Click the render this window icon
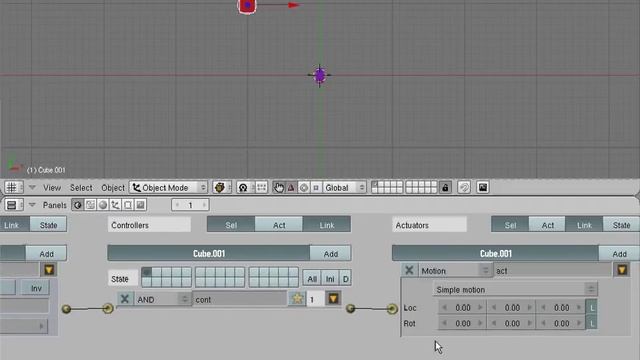The height and width of the screenshot is (360, 640). pyautogui.click(x=483, y=187)
